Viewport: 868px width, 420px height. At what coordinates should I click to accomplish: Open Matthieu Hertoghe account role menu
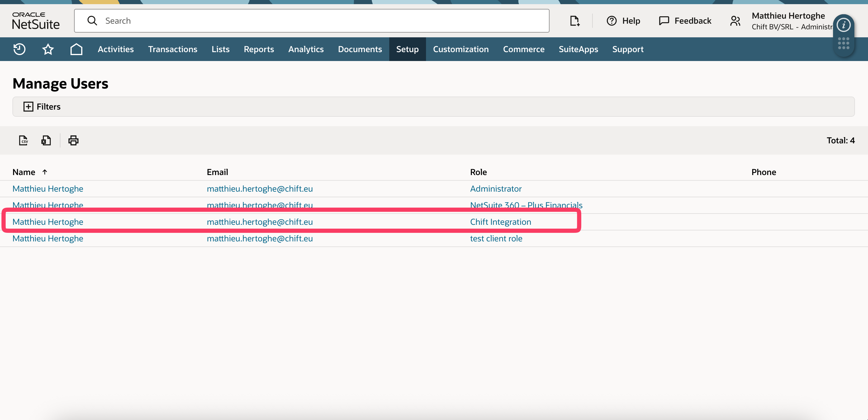pos(792,21)
